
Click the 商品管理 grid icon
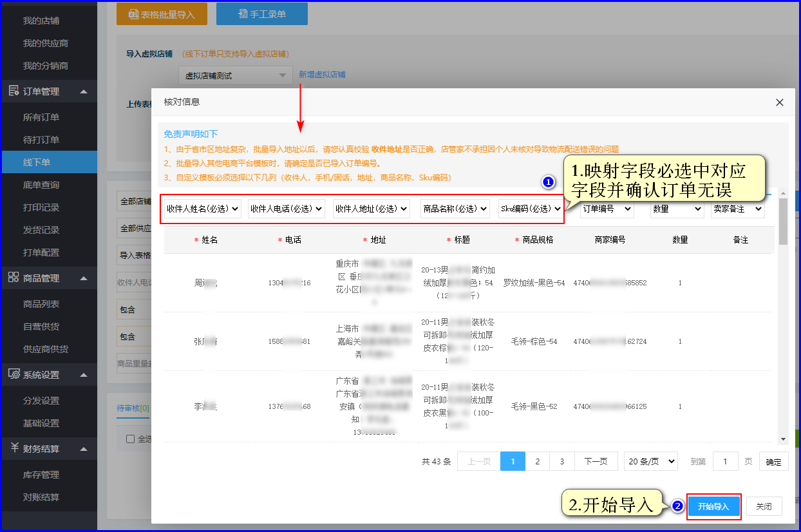coord(14,278)
